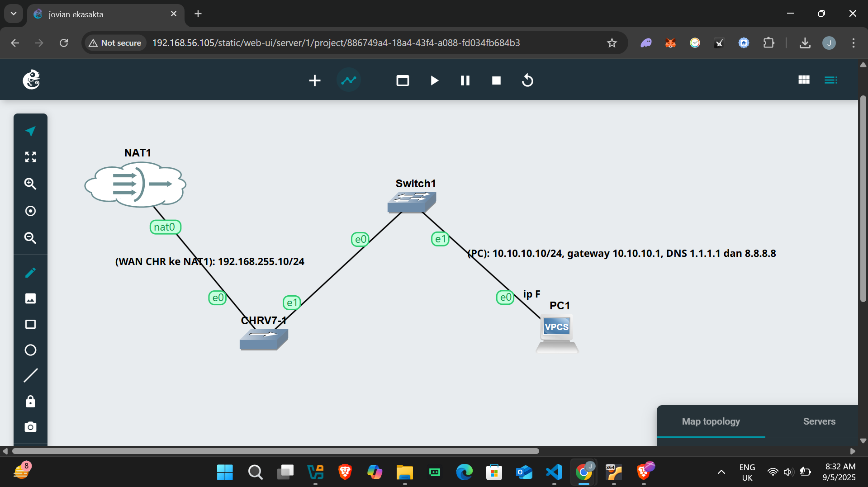Reload all nodes icon
868x487 pixels.
527,80
